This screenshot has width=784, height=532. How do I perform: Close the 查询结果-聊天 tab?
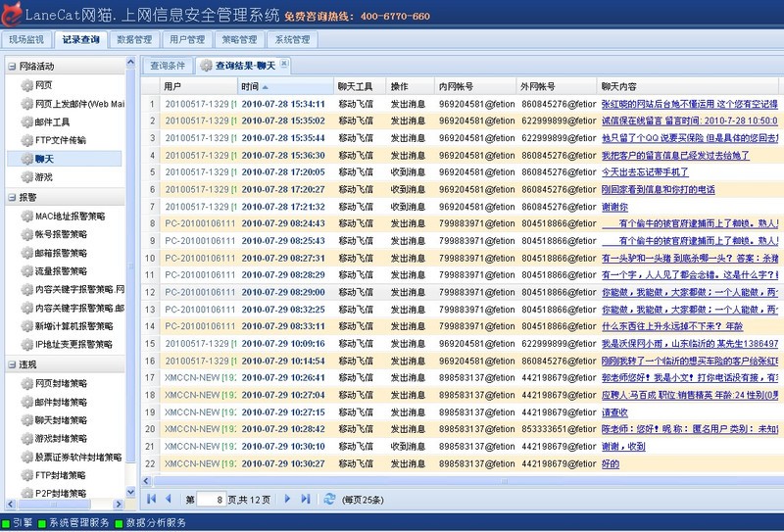(284, 65)
